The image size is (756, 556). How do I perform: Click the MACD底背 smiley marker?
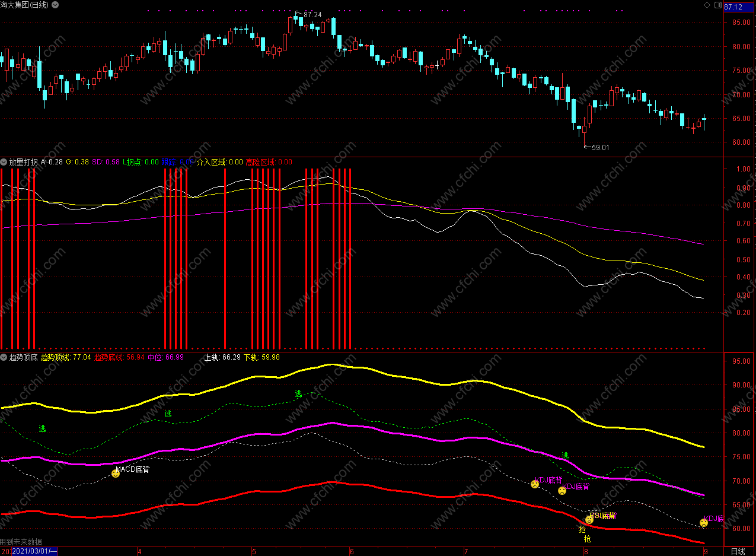click(x=116, y=474)
